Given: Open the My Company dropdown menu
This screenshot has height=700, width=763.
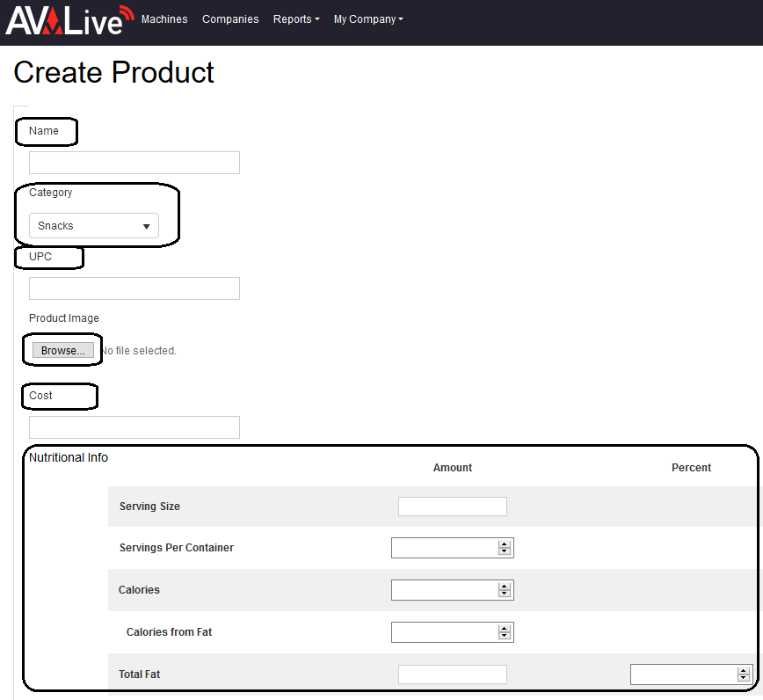Looking at the screenshot, I should [367, 19].
